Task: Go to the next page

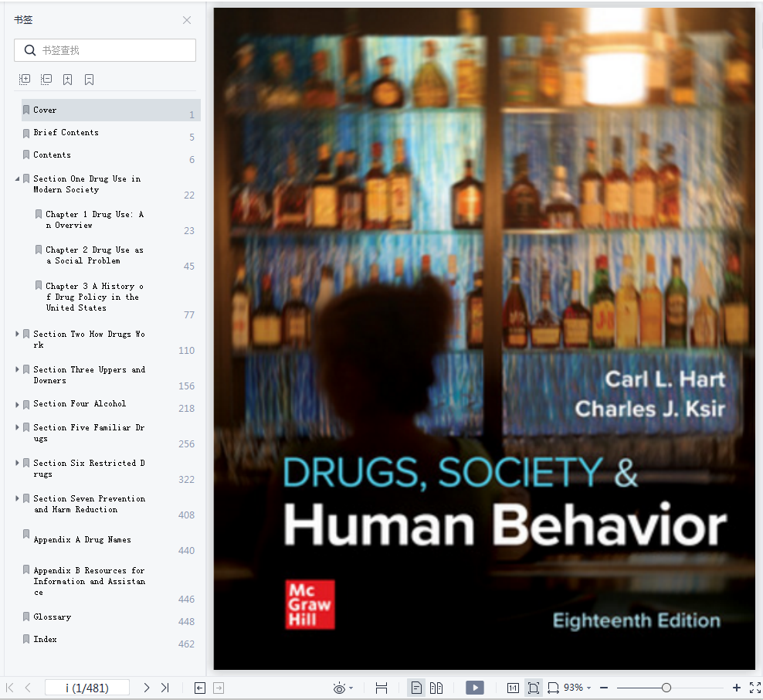Action: (147, 688)
